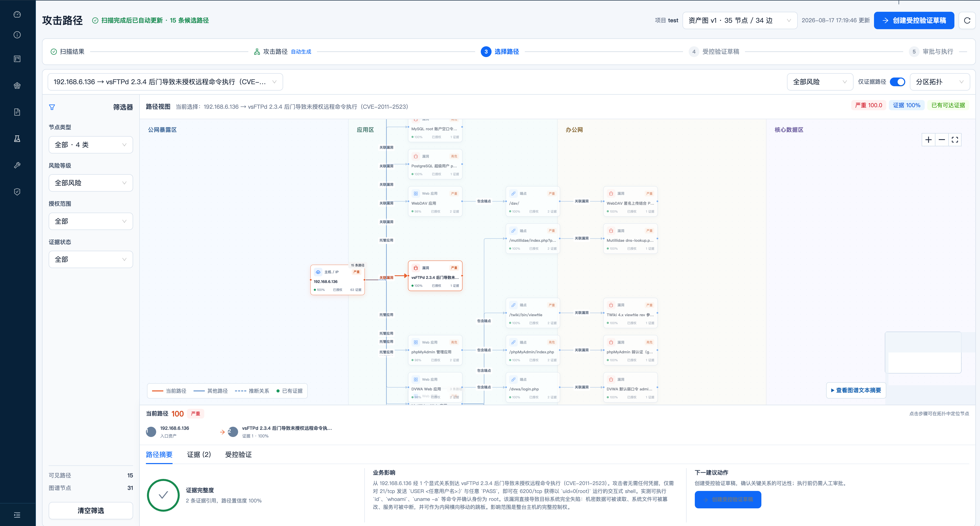Toggle the 仅证据路径 switch

pos(898,82)
